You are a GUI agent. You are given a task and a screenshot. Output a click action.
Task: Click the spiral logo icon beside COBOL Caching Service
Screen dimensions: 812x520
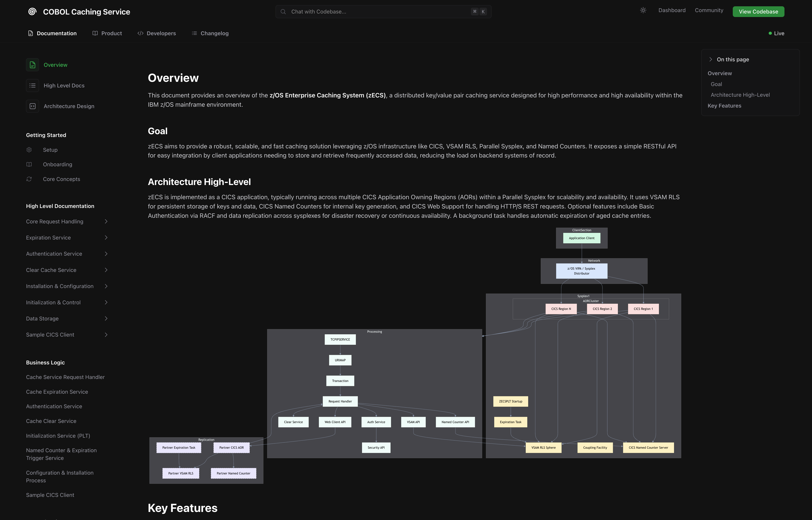[x=32, y=12]
